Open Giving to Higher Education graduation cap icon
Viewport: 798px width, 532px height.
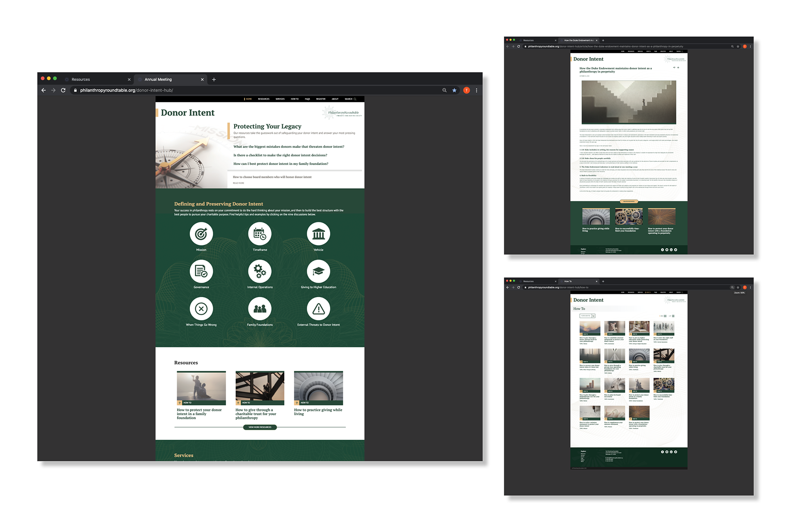coord(318,271)
